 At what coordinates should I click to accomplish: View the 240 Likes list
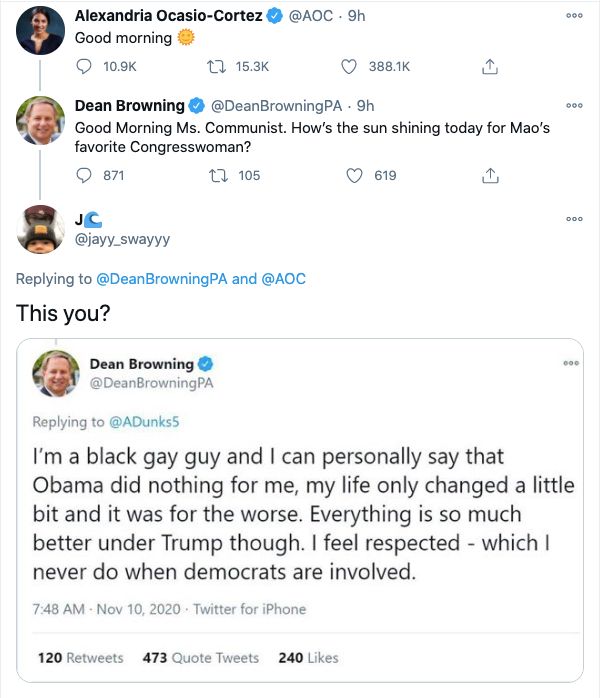307,657
